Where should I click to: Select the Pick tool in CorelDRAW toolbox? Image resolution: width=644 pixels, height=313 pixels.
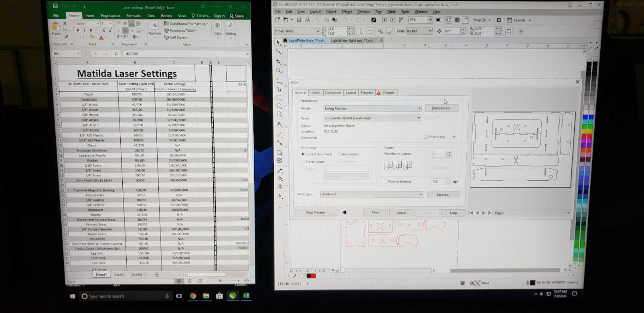click(278, 42)
